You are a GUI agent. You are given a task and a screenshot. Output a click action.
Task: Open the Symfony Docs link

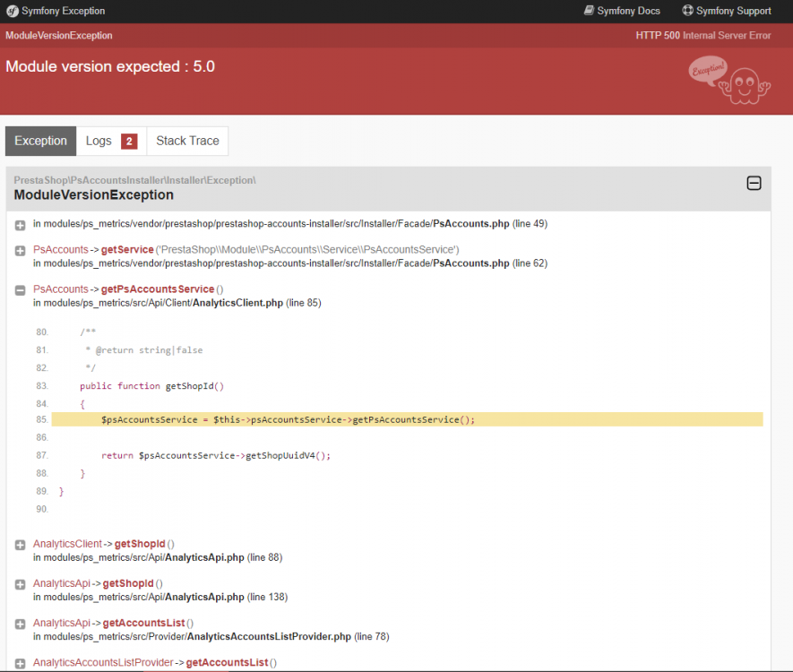[x=622, y=11]
